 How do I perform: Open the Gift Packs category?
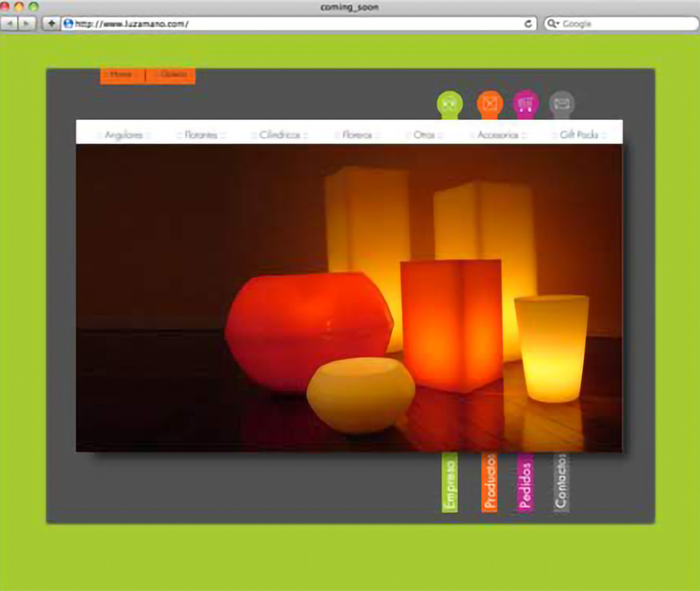click(x=579, y=135)
